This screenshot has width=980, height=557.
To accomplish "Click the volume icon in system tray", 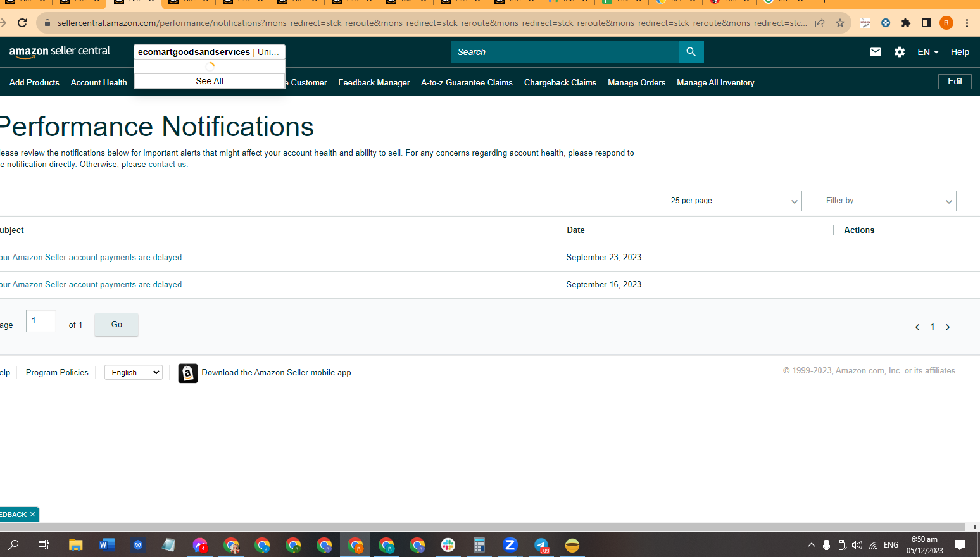I will (x=857, y=545).
